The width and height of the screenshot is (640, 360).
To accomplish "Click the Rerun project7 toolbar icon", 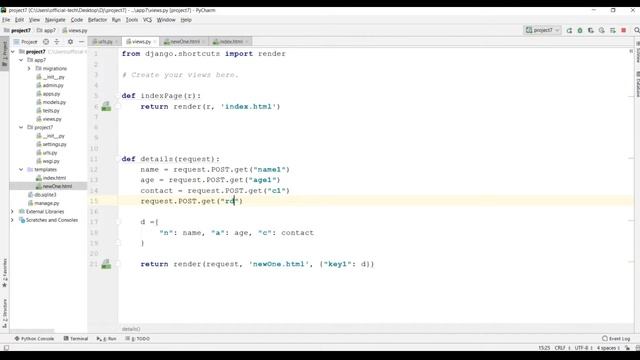I will click(569, 31).
